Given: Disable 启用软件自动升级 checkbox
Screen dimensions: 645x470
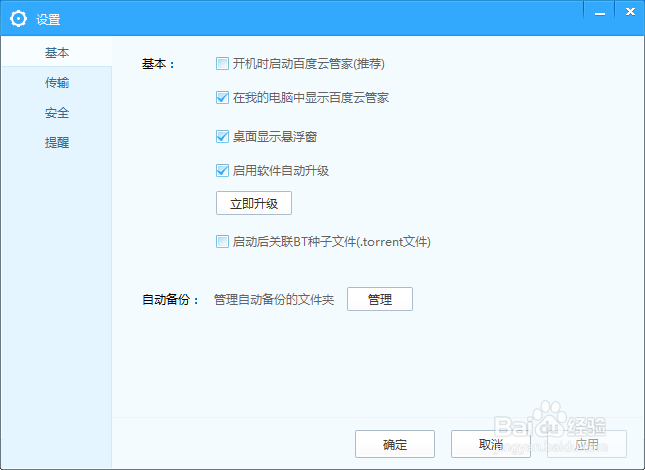Looking at the screenshot, I should [x=223, y=170].
